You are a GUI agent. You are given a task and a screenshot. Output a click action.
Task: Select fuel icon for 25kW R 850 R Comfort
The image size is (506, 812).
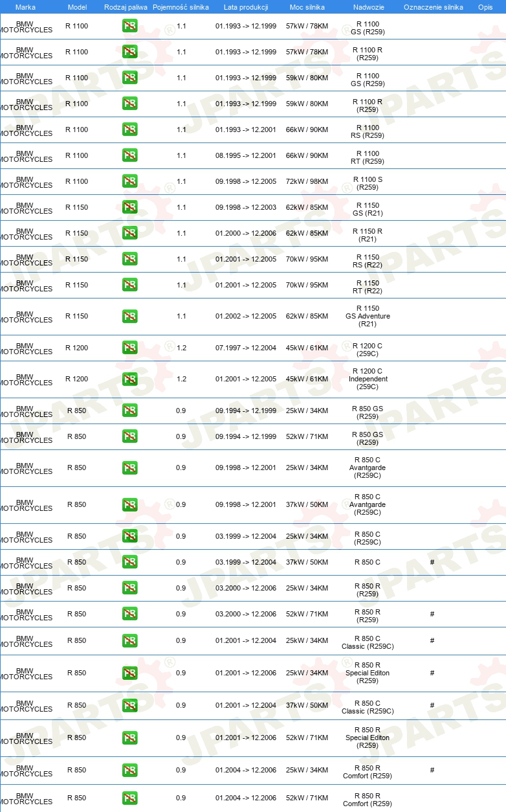(130, 770)
